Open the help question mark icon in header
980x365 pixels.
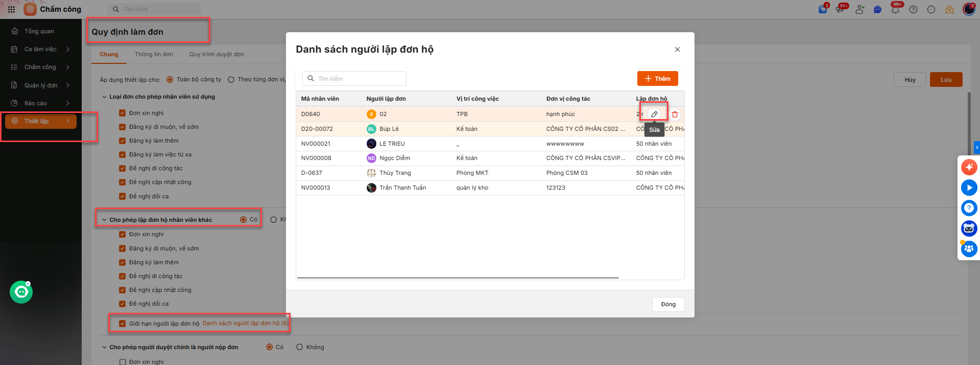pos(913,10)
